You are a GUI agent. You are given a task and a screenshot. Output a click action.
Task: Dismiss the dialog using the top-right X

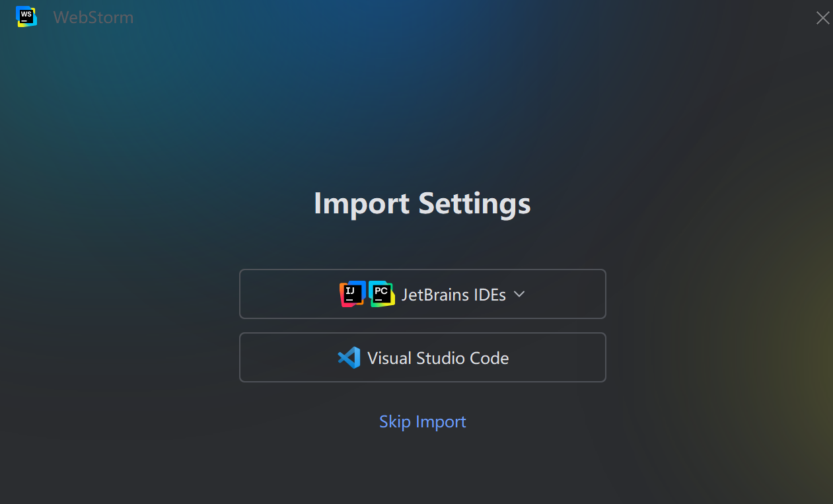point(822,18)
